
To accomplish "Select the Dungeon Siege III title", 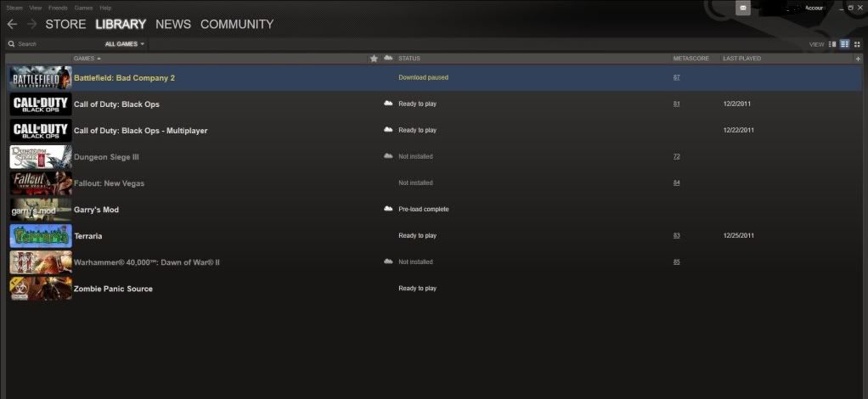I will pos(106,157).
